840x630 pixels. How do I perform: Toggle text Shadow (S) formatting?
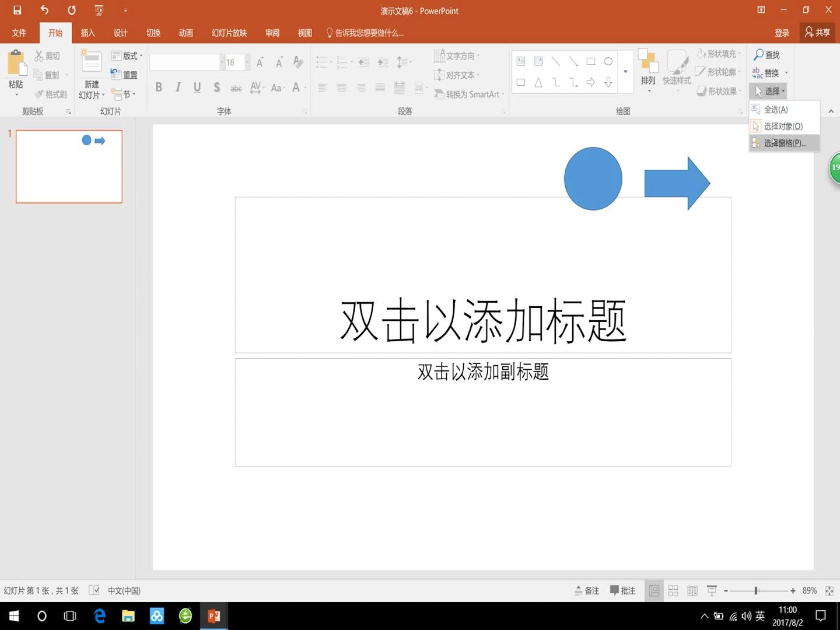(x=216, y=87)
